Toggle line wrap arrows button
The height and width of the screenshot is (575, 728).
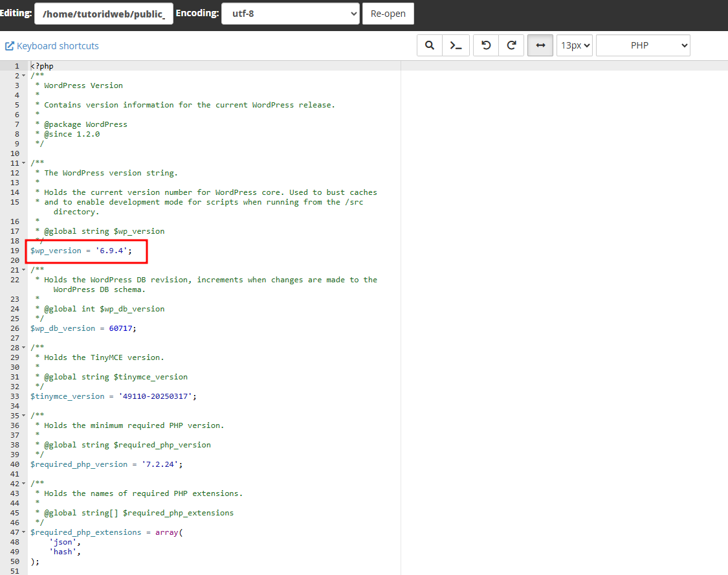(x=540, y=45)
